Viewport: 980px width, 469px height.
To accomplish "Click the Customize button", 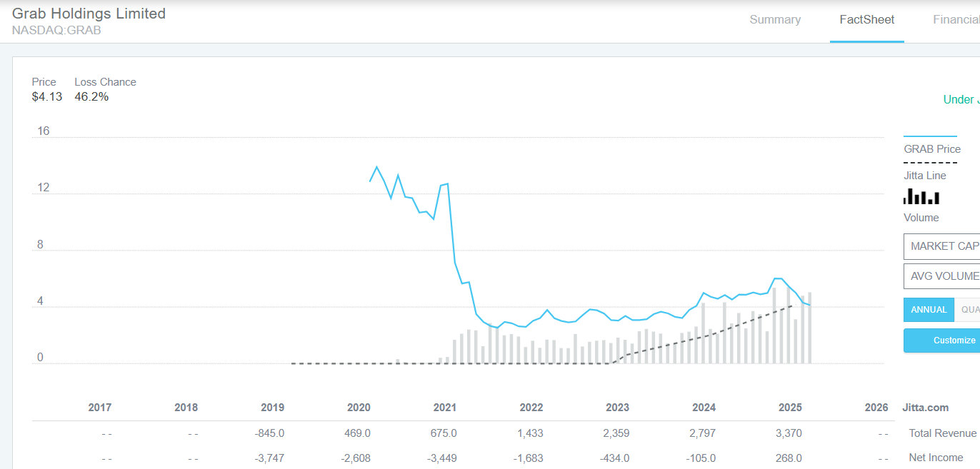I will click(x=942, y=341).
